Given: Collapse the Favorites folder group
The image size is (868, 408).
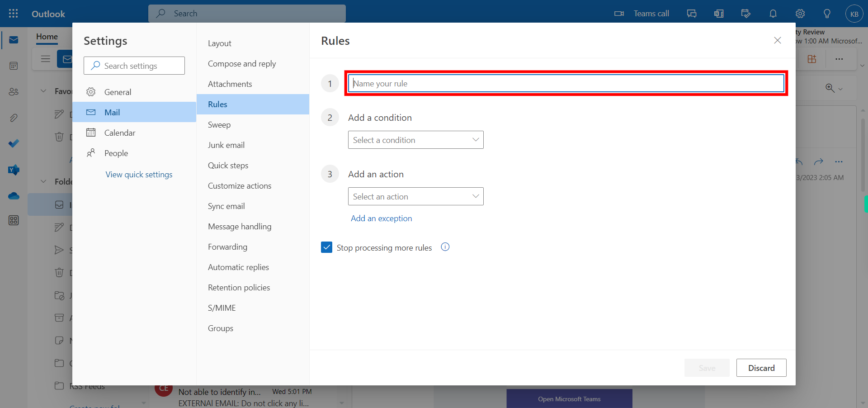Looking at the screenshot, I should (43, 91).
